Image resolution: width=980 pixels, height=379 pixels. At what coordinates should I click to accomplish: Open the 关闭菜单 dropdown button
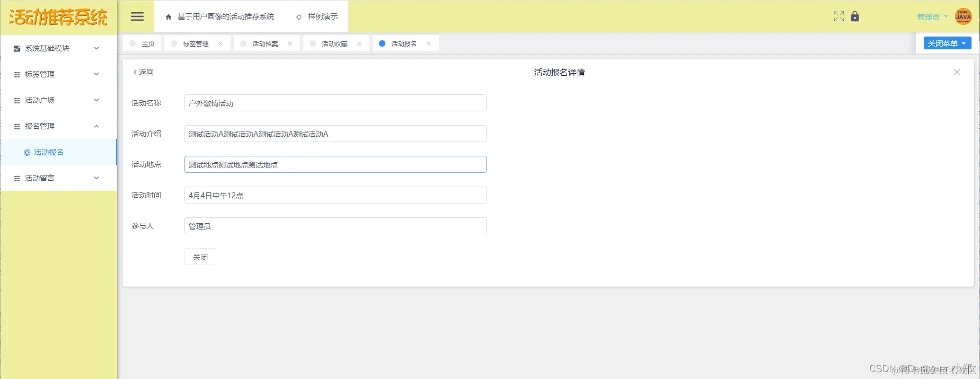click(x=947, y=43)
